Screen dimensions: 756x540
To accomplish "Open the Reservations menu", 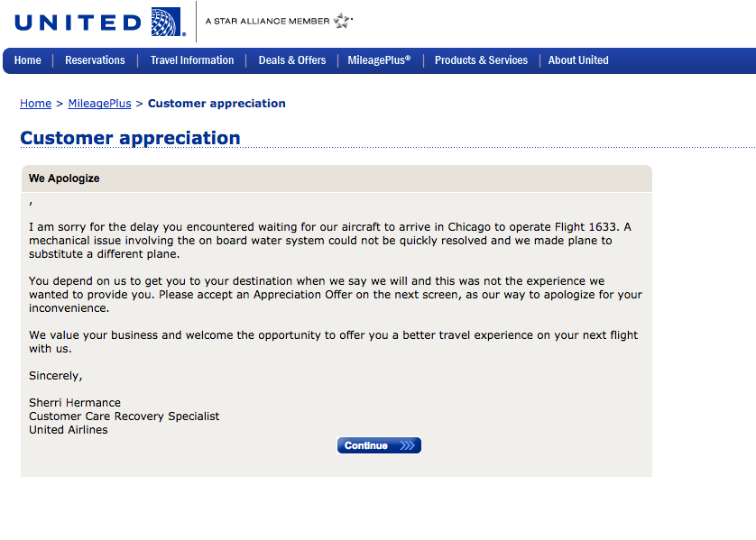I will (95, 60).
